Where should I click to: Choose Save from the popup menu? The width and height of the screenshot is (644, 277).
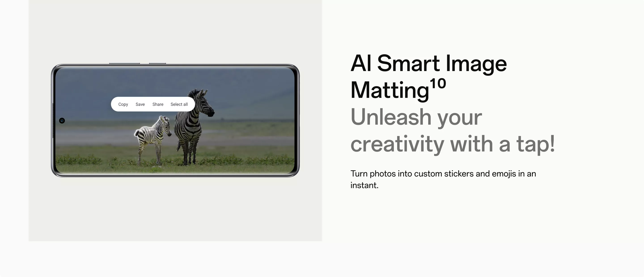[140, 104]
